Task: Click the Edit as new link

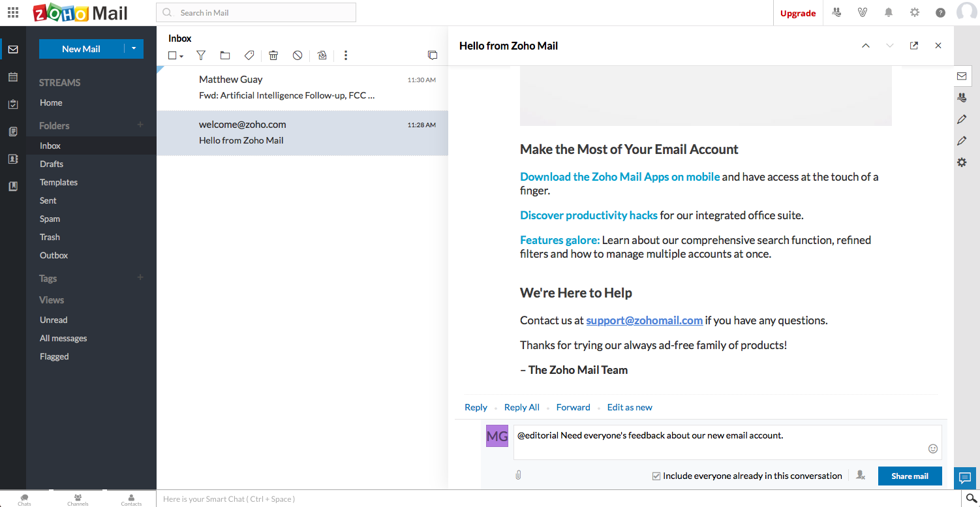Action: tap(630, 407)
